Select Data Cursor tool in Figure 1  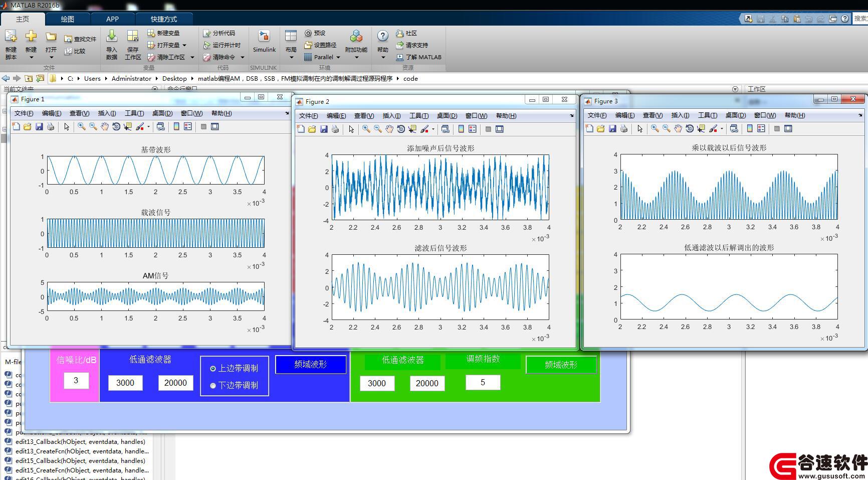point(128,127)
